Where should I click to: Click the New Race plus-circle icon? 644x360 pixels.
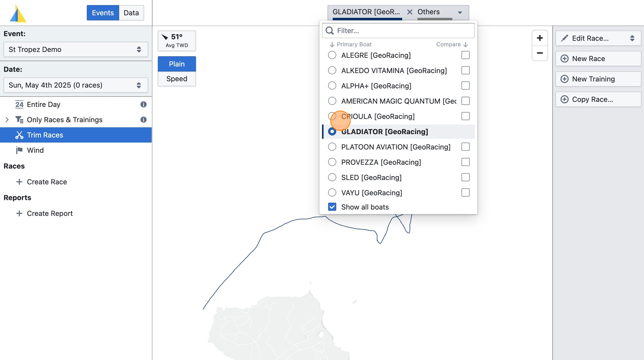pos(564,59)
